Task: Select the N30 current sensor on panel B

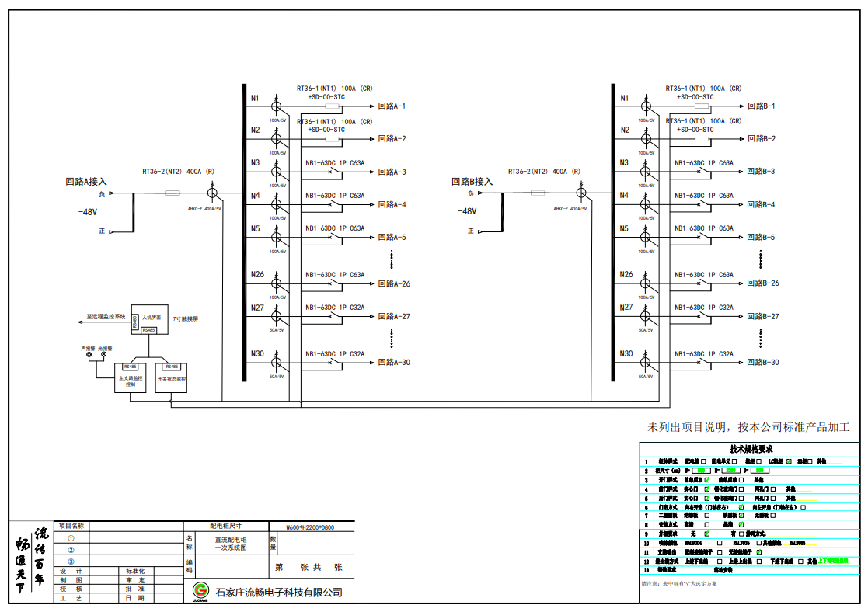Action: (644, 363)
